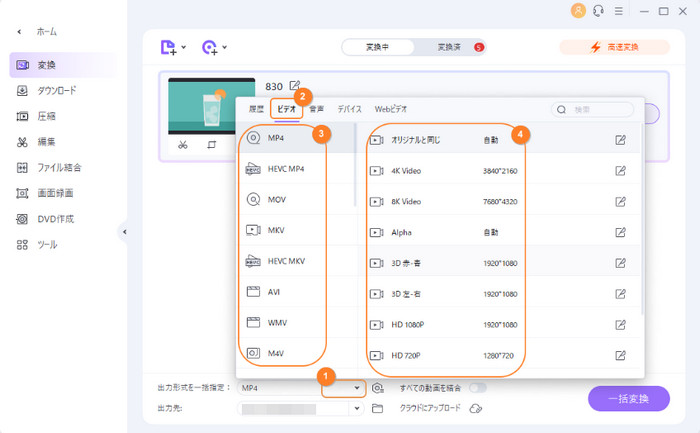The width and height of the screenshot is (700, 433).
Task: Edit settings for 8K Video preset
Action: pos(621,202)
